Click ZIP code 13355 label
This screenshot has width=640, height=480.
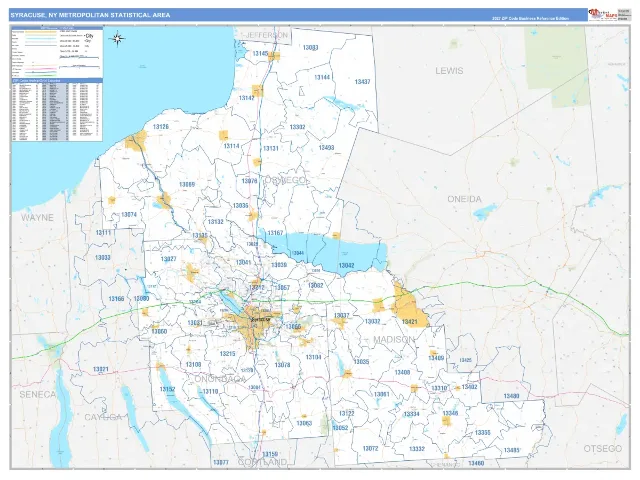482,433
